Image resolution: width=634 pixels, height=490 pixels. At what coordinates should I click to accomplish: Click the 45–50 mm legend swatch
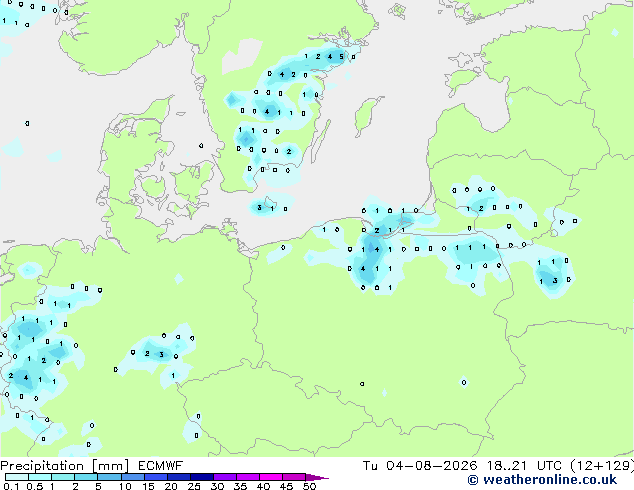pos(294,477)
